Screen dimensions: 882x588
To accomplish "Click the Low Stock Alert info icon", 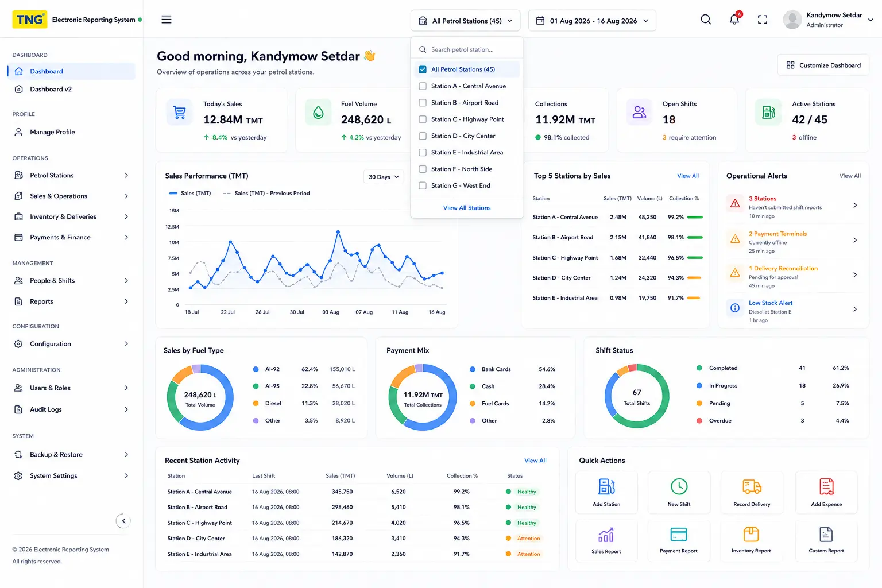I will (x=735, y=308).
